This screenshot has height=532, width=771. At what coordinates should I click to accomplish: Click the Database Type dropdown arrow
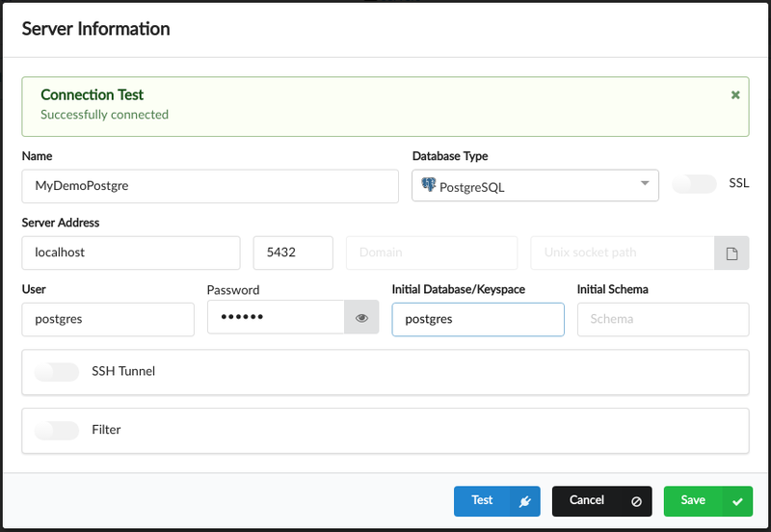[x=644, y=185]
